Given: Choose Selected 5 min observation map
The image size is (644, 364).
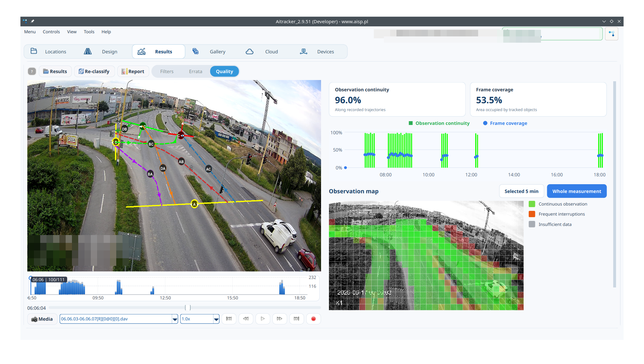Looking at the screenshot, I should tap(521, 191).
